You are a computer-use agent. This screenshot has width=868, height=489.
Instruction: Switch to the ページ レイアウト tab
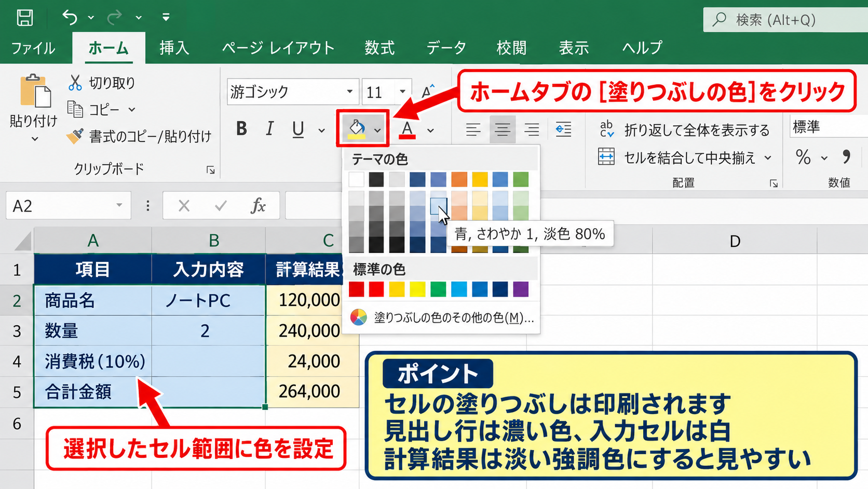pos(278,48)
